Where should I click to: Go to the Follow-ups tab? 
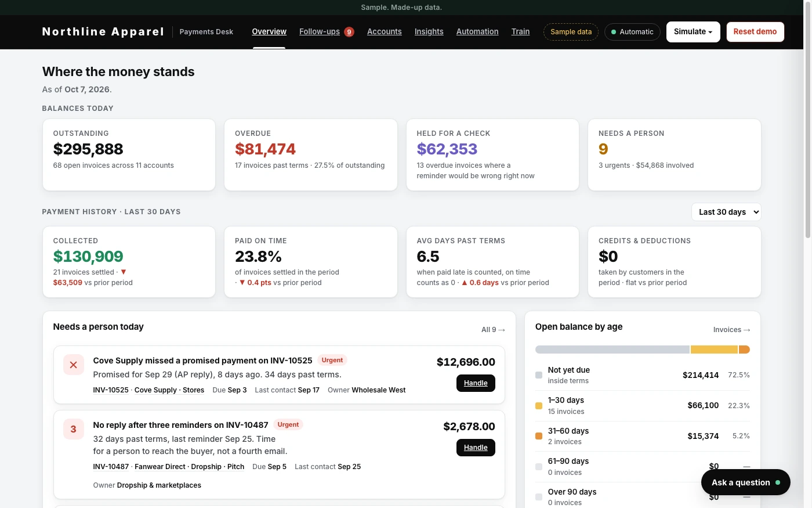point(320,31)
